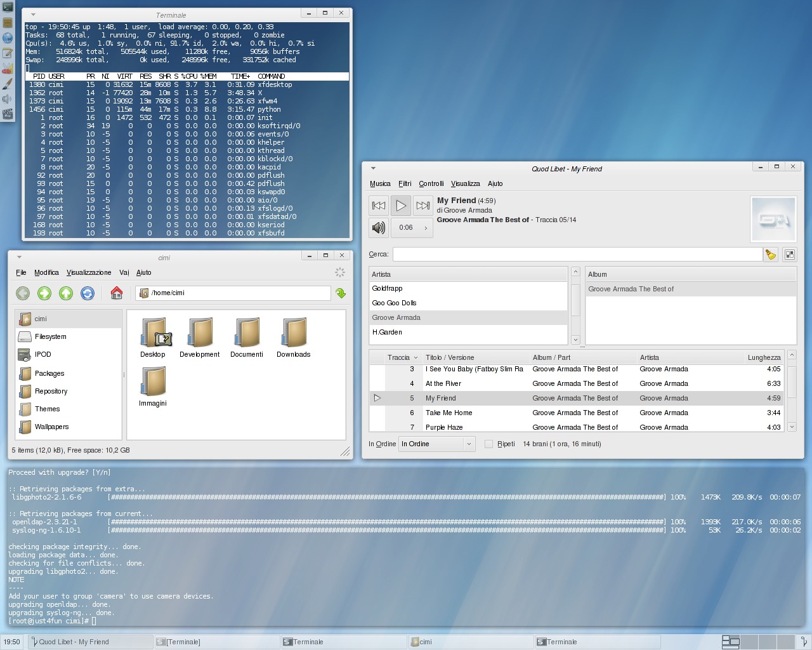The height and width of the screenshot is (650, 812).
Task: Skip to next track in Quod Libet
Action: click(x=422, y=206)
